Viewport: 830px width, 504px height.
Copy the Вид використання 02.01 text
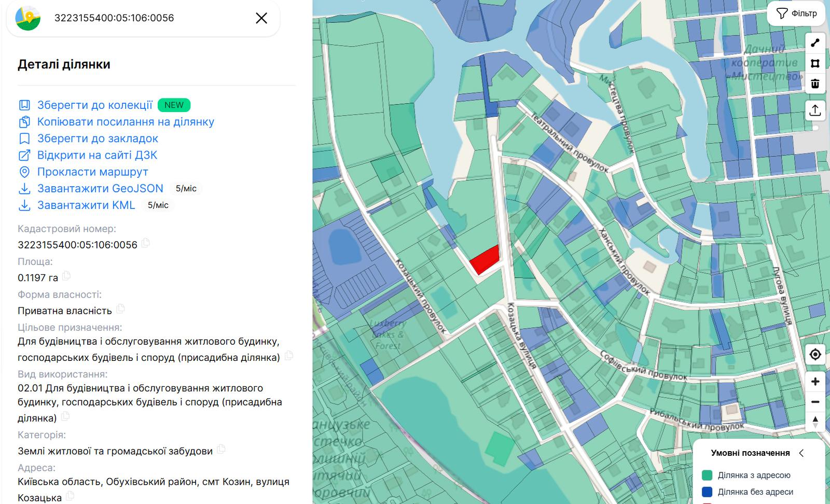(65, 416)
